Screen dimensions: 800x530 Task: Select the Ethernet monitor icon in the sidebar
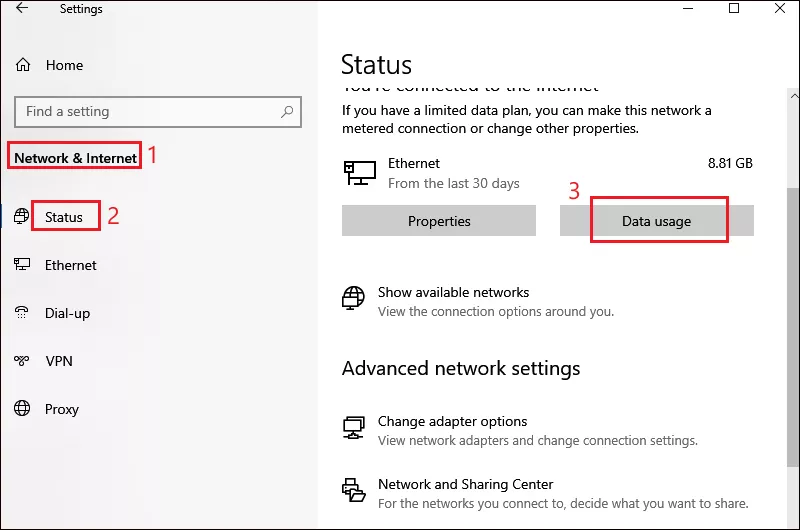[22, 264]
